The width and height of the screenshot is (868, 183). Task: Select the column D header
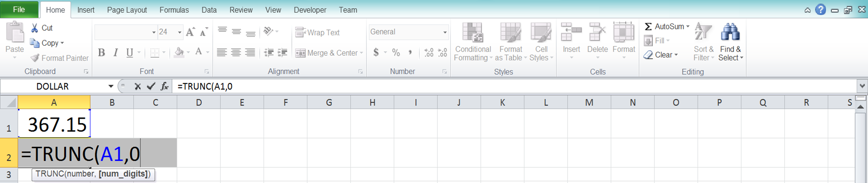(198, 102)
